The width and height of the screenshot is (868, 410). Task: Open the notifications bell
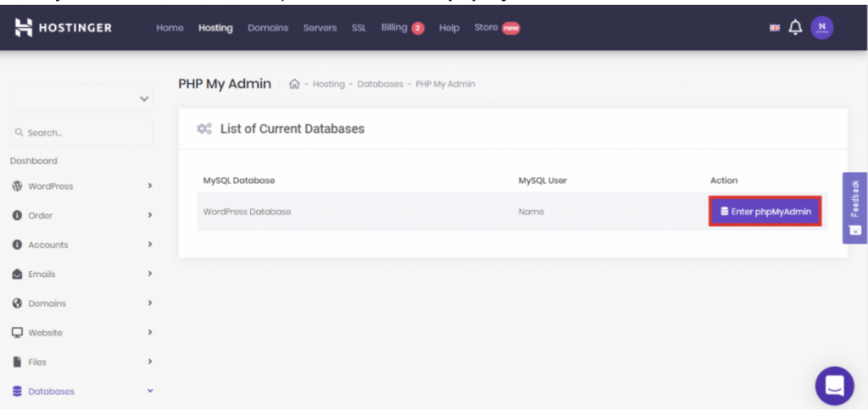pyautogui.click(x=795, y=28)
